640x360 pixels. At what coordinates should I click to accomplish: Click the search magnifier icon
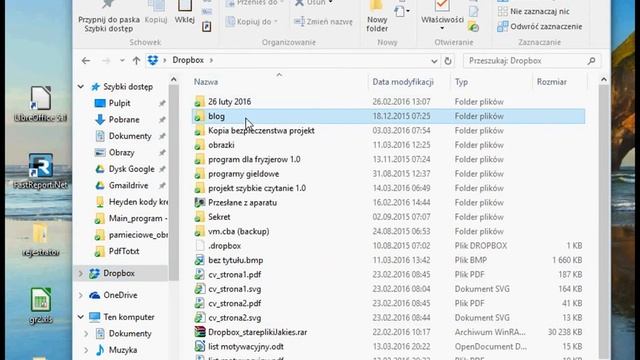(591, 61)
